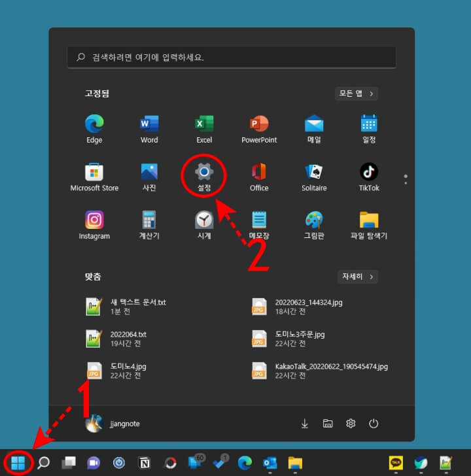Launch the Office app
471x476 pixels.
(x=259, y=177)
